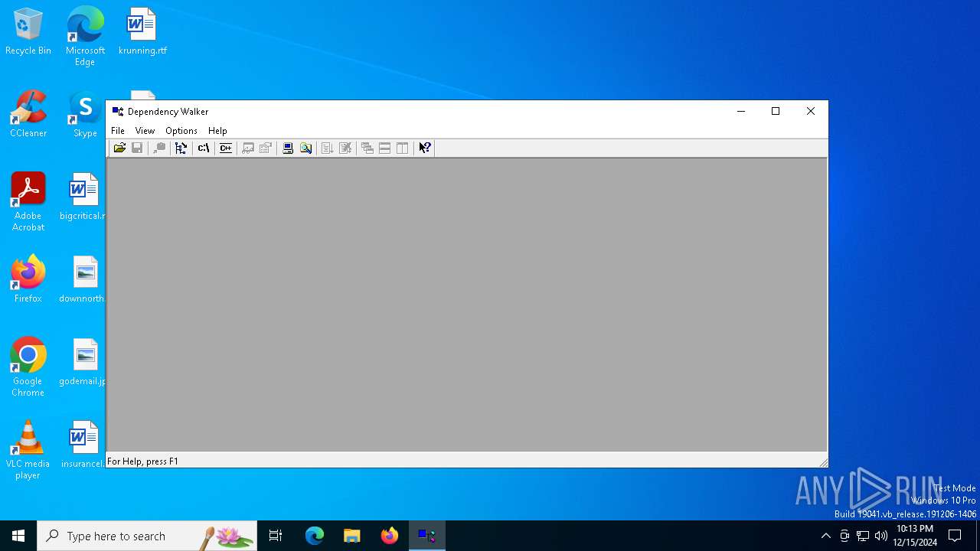980x551 pixels.
Task: Click the Tile Horizontally toolbar icon
Action: [x=385, y=148]
